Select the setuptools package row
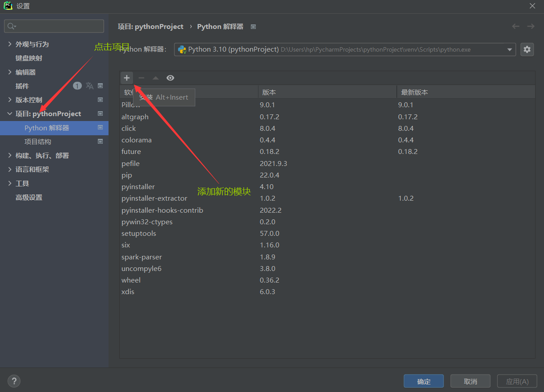 click(327, 234)
